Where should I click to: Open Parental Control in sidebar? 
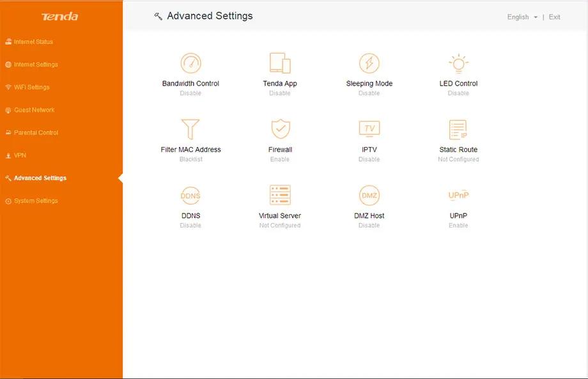tap(31, 133)
